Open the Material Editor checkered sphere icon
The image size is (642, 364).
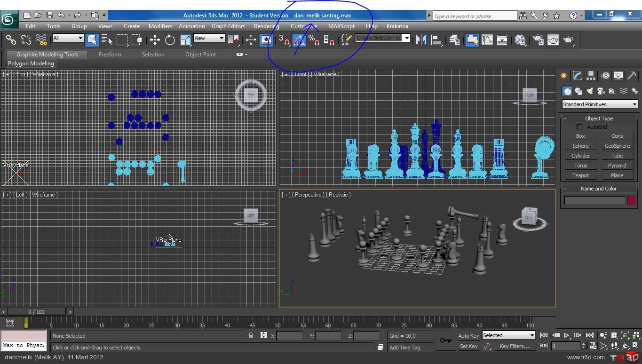520,40
